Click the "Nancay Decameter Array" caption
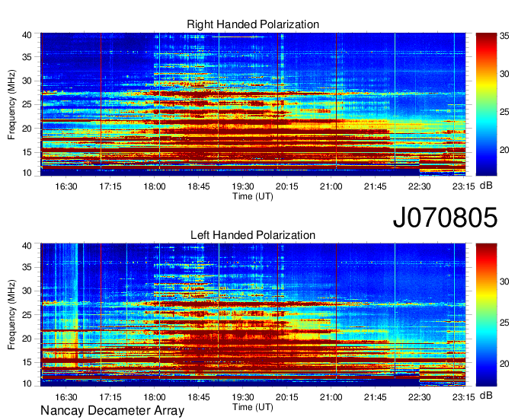The width and height of the screenshot is (518, 420). [x=112, y=411]
